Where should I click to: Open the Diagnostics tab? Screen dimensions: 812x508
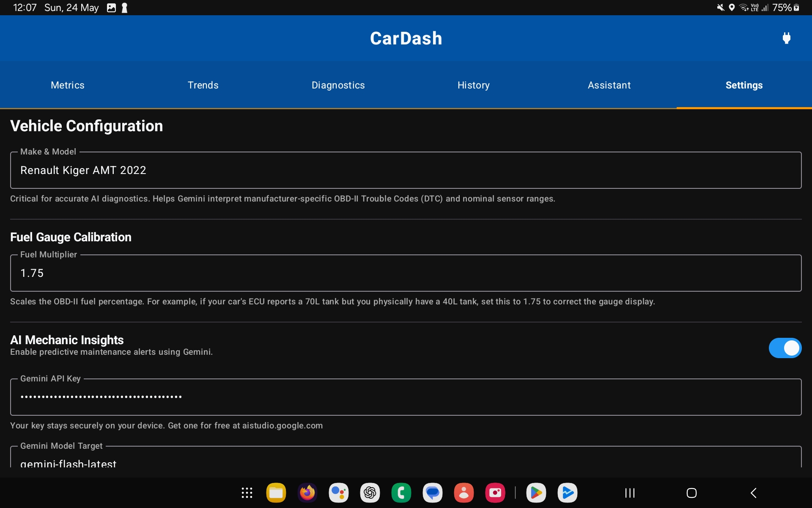pos(338,85)
